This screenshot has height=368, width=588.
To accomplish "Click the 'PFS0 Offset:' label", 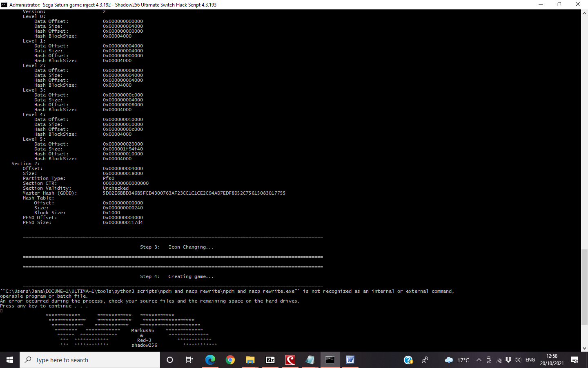I will 40,218.
